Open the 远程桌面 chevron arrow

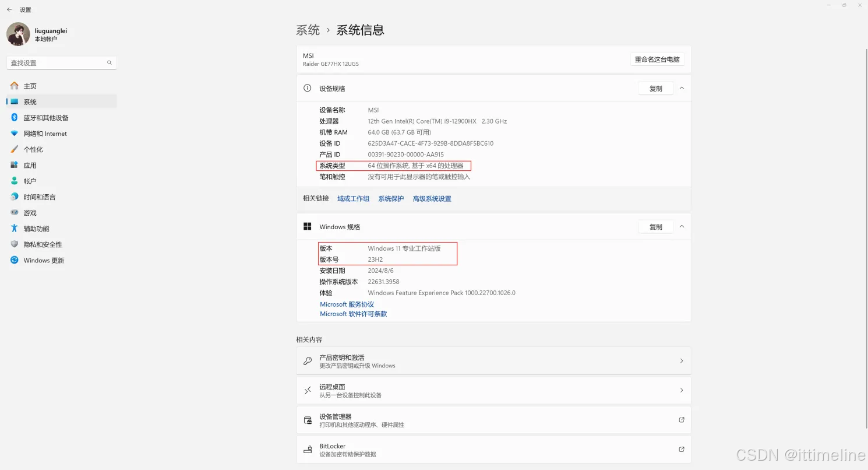click(x=682, y=391)
